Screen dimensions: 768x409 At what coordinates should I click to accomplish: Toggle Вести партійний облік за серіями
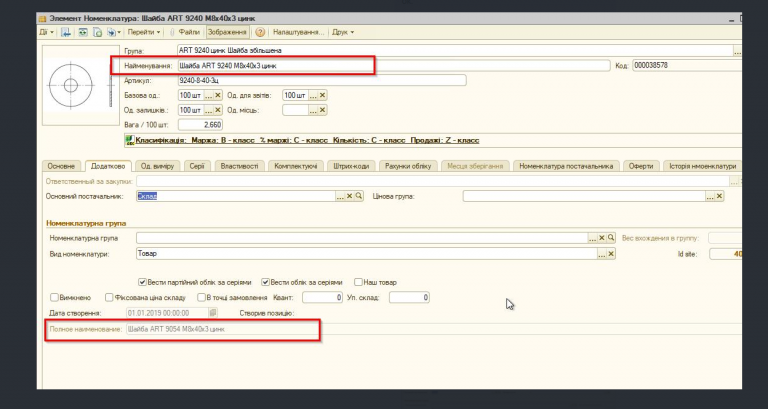[143, 282]
